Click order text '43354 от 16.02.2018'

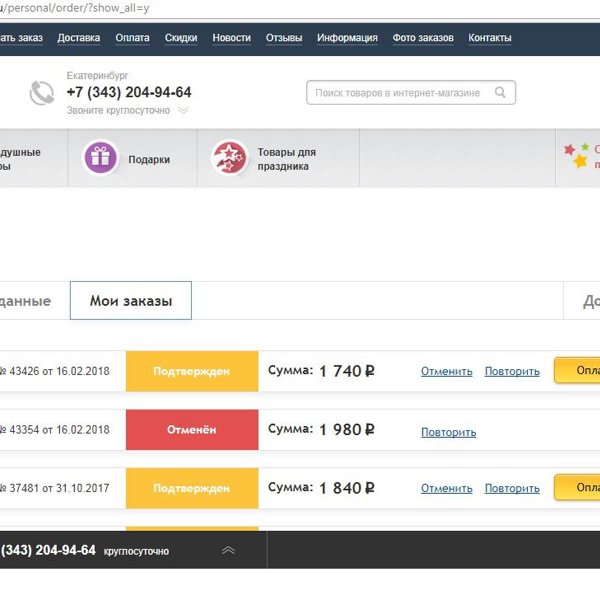(59, 430)
